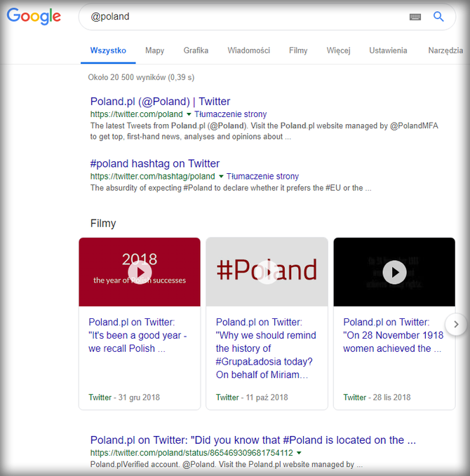The height and width of the screenshot is (476, 470).
Task: Click the https://twitter.com/poland green URL
Action: tap(136, 114)
